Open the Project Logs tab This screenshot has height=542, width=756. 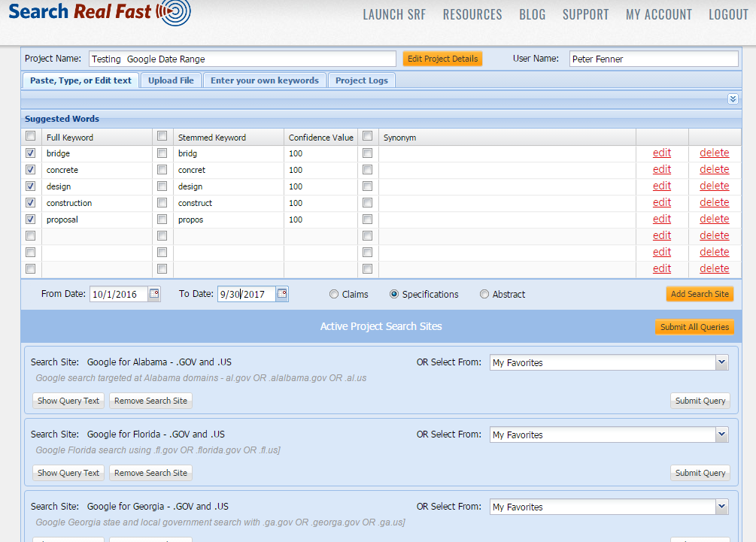(x=362, y=80)
